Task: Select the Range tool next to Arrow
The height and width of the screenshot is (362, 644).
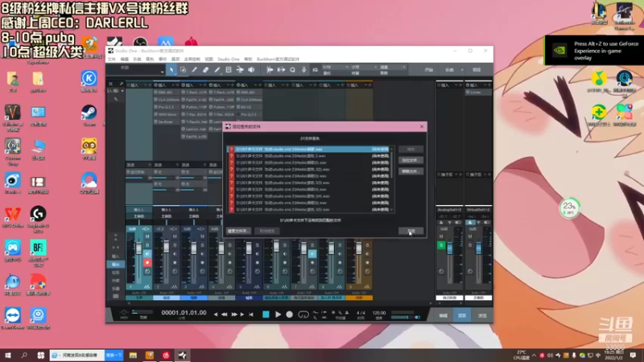Action: (183, 70)
